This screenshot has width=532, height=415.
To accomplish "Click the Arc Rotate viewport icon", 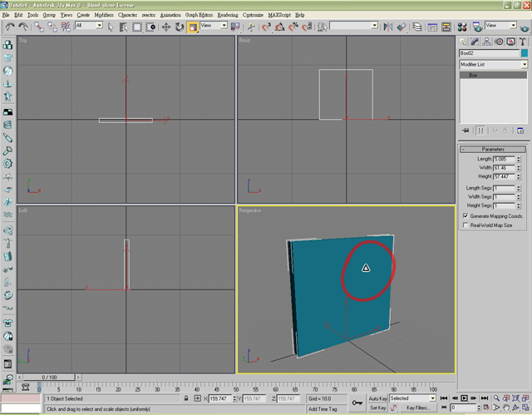I will point(515,408).
